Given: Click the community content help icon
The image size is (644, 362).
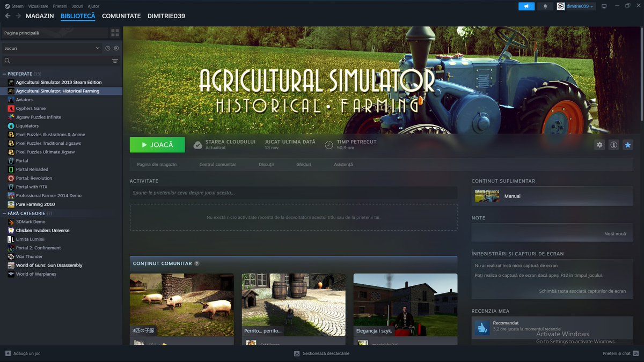Looking at the screenshot, I should click(197, 263).
